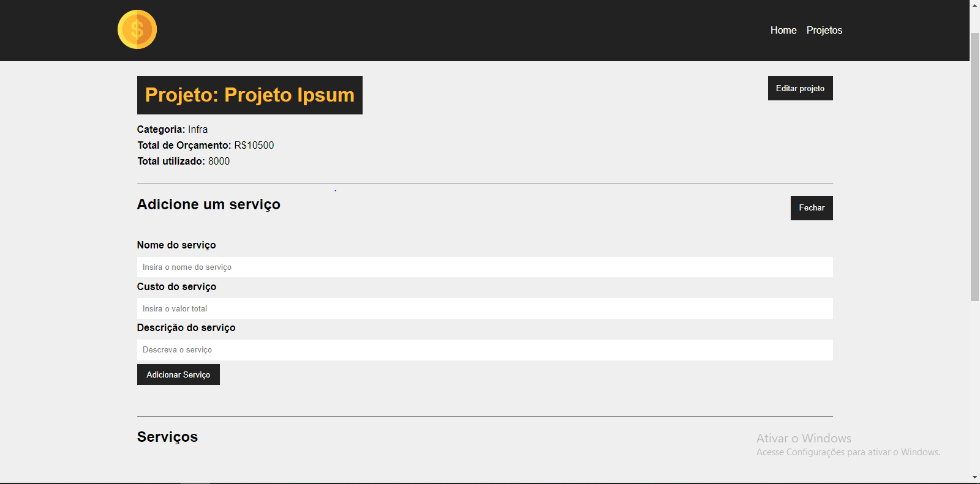This screenshot has height=484, width=980.
Task: Click the scrollbar up arrow
Action: (x=974, y=5)
